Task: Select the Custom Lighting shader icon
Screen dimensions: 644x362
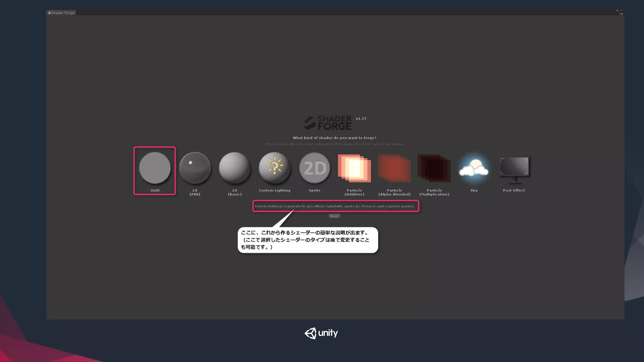Action: 275,168
